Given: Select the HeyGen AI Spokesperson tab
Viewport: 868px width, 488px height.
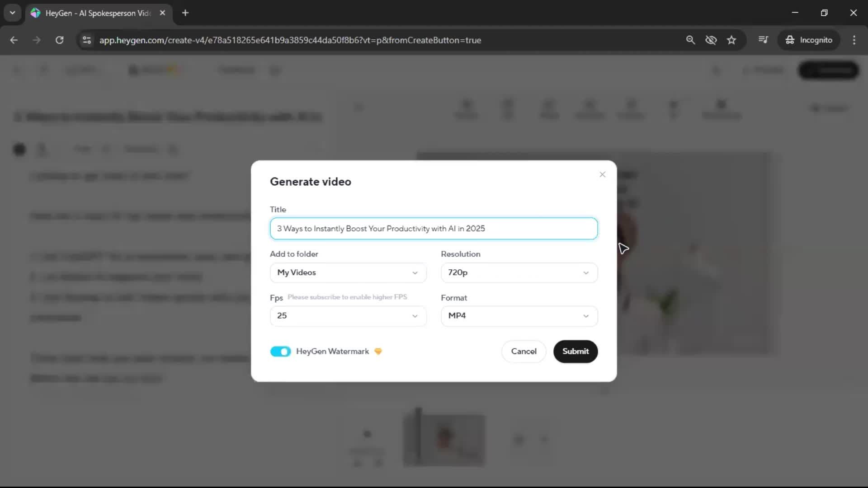Looking at the screenshot, I should click(x=97, y=13).
